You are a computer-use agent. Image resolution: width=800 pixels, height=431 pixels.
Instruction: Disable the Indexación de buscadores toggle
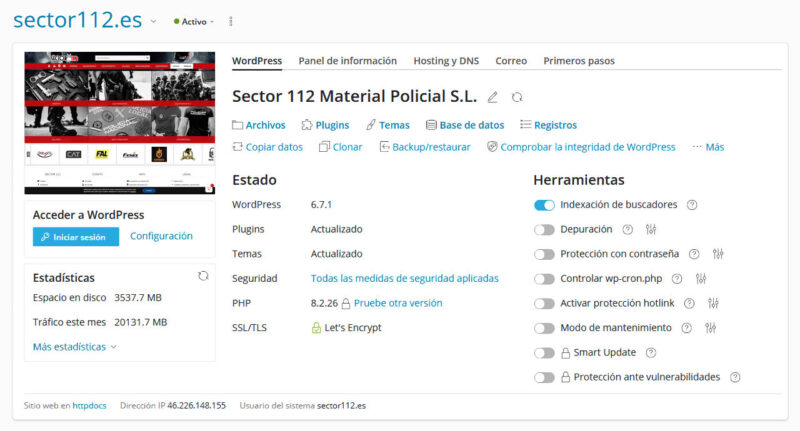[544, 205]
